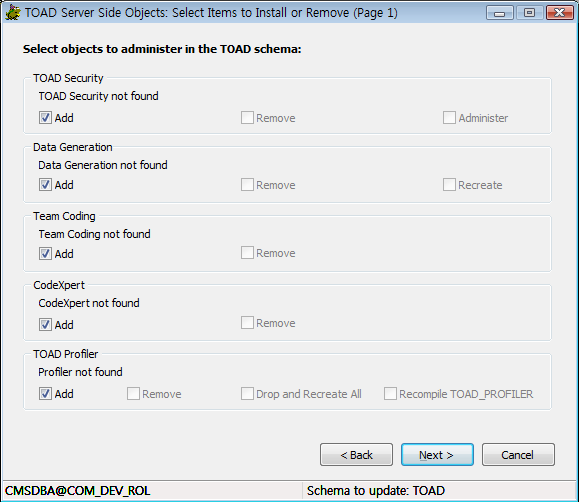Maximize the TOAD Server Side Objects window

tap(529, 13)
